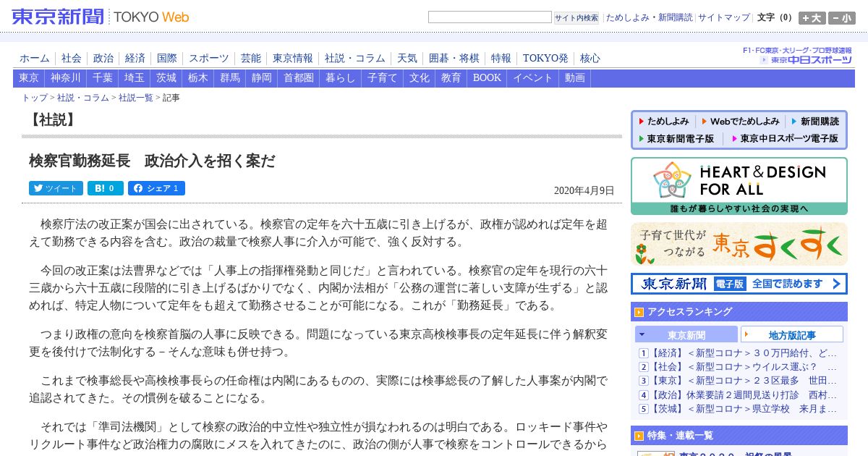Select 首都圏 in blue bar
Viewport: 868px width, 456px height.
pyautogui.click(x=299, y=78)
